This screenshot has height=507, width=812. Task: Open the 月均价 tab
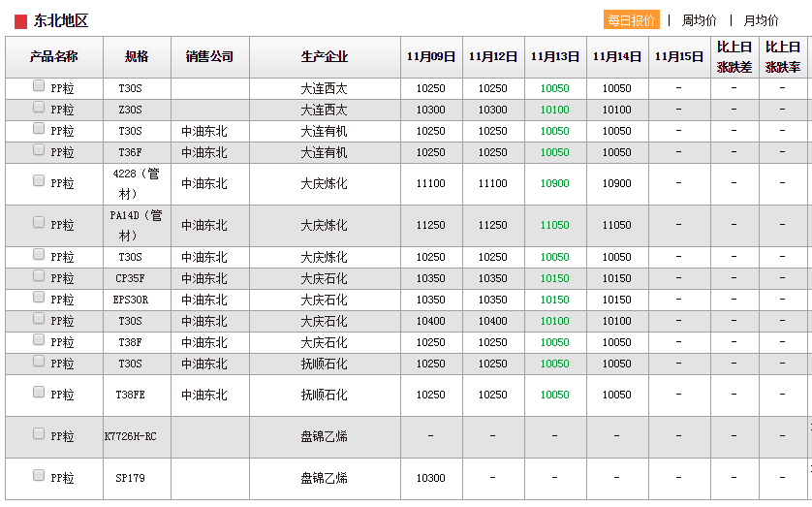(x=761, y=20)
